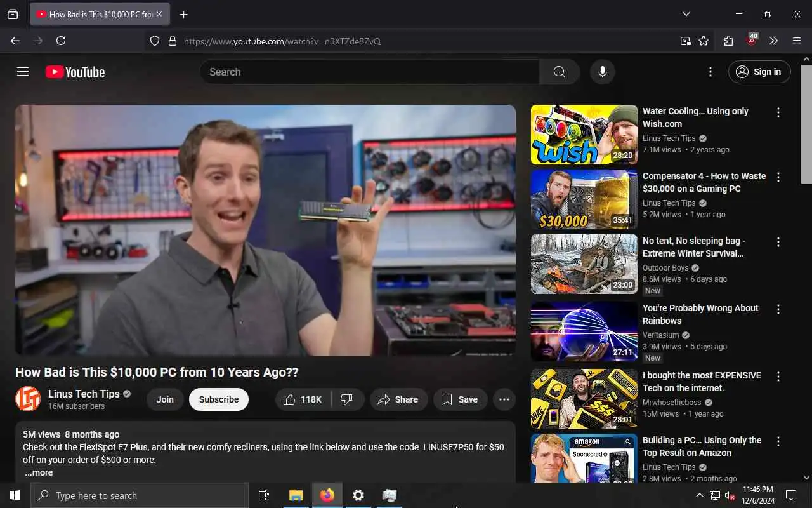Open picture-in-picture icon in address bar
Image resolution: width=812 pixels, height=508 pixels.
(685, 41)
